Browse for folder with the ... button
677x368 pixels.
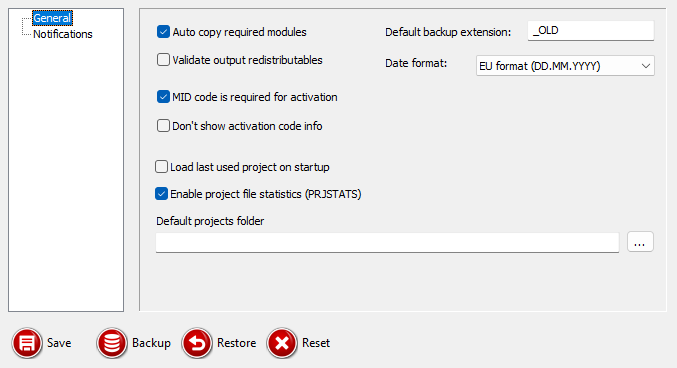[x=640, y=242]
